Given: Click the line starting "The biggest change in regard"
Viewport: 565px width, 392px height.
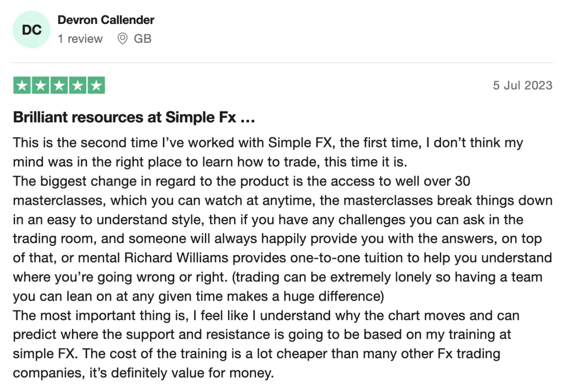Looking at the screenshot, I should coord(242,181).
